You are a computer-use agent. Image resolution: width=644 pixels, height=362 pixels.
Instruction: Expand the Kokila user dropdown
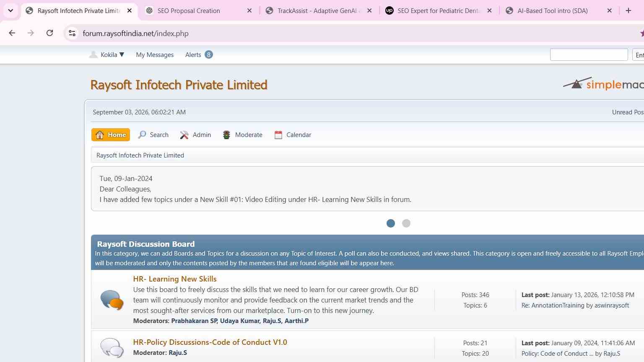[x=107, y=54]
